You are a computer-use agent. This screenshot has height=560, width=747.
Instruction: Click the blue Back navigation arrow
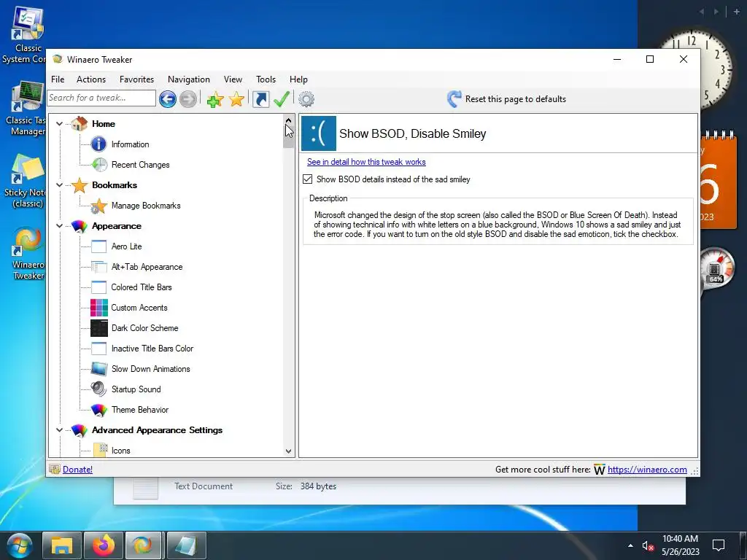(168, 99)
